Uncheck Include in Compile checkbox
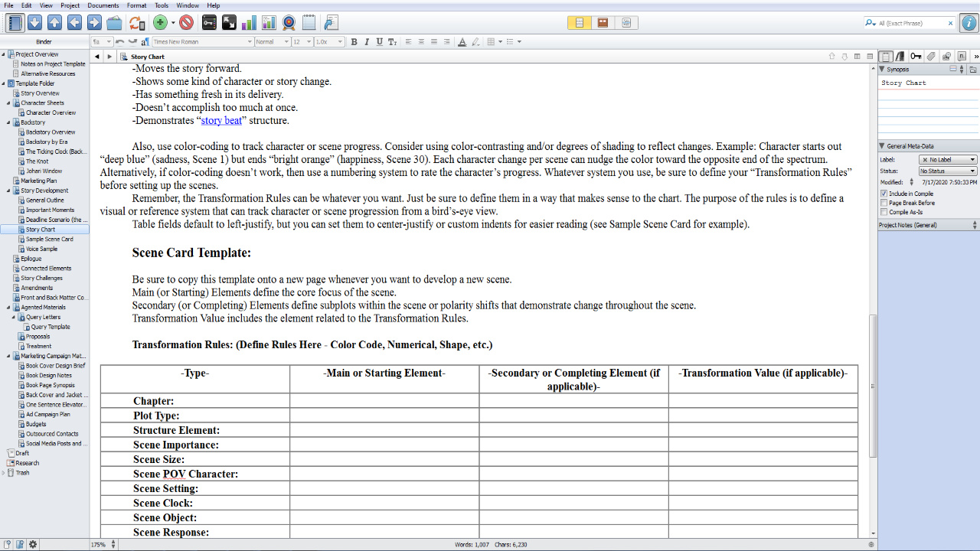 (884, 194)
